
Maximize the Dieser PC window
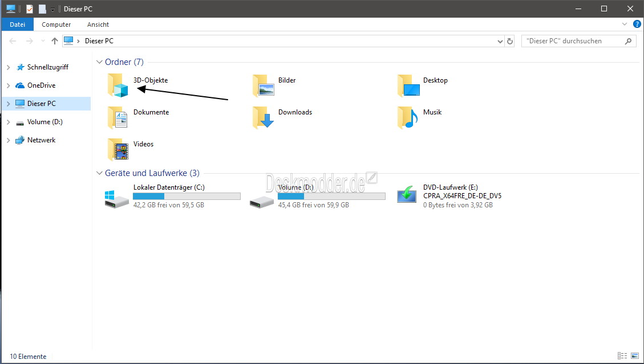[x=604, y=9]
